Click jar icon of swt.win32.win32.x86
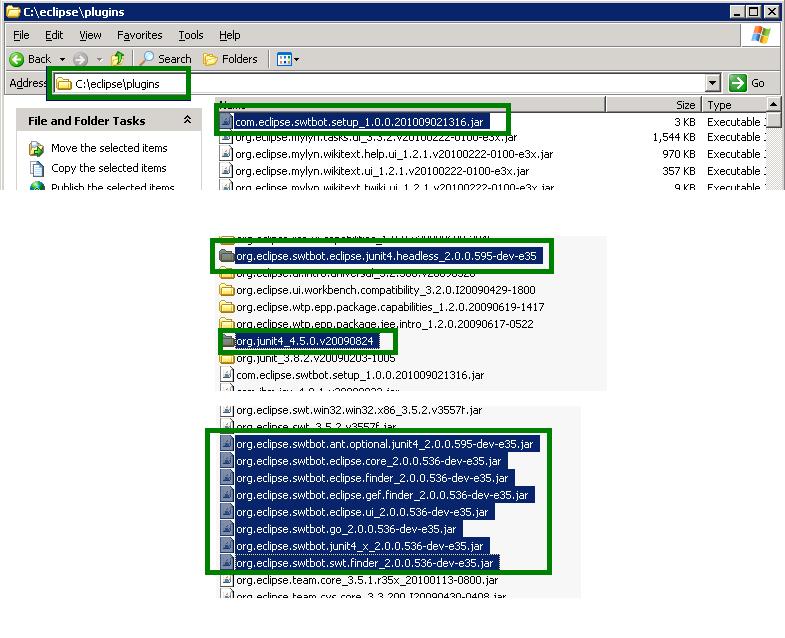Image resolution: width=785 pixels, height=638 pixels. (227, 410)
